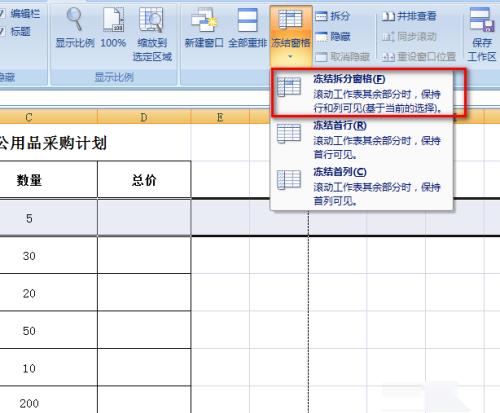The height and width of the screenshot is (413, 500).
Task: Click the 并排查看 side by side button
Action: tap(409, 16)
